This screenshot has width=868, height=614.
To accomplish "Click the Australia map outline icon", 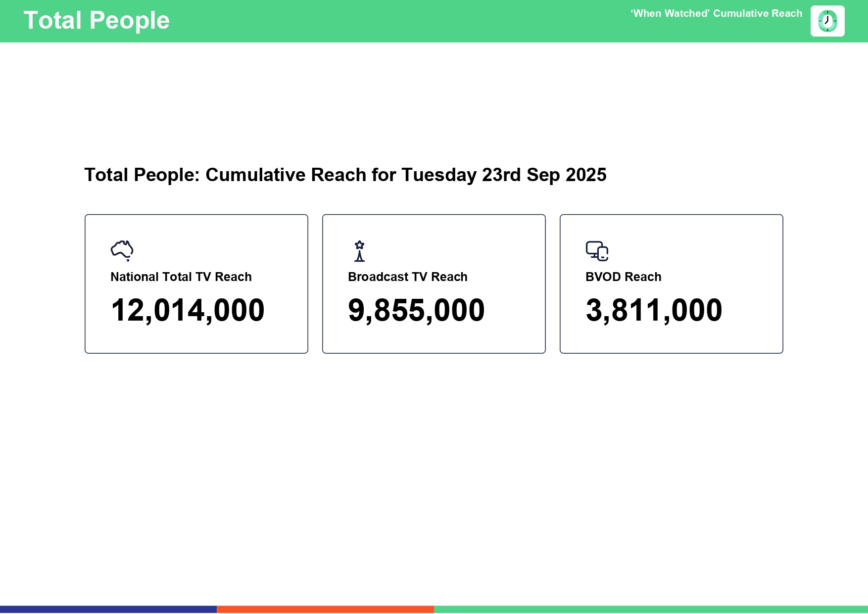I will pyautogui.click(x=122, y=250).
